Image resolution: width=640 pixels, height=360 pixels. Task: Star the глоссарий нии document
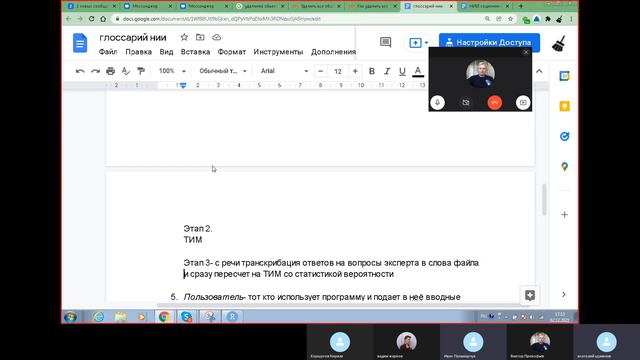[x=184, y=37]
